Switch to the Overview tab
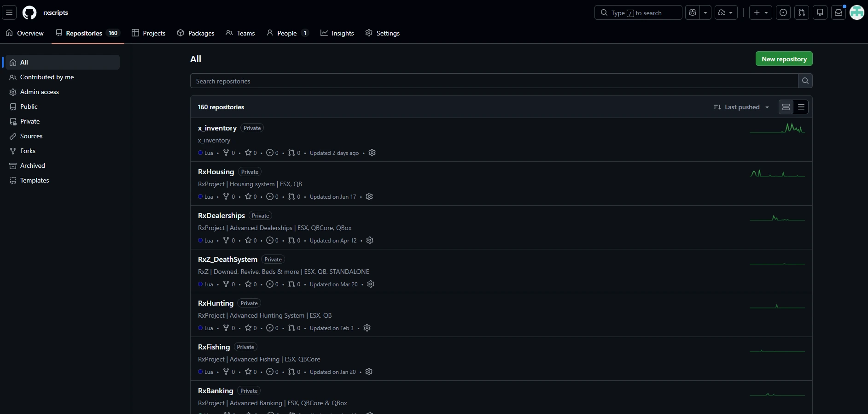 [x=25, y=33]
